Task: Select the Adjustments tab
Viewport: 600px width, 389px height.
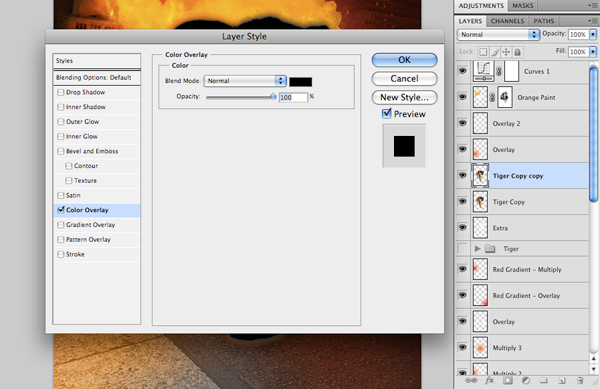Action: point(481,5)
